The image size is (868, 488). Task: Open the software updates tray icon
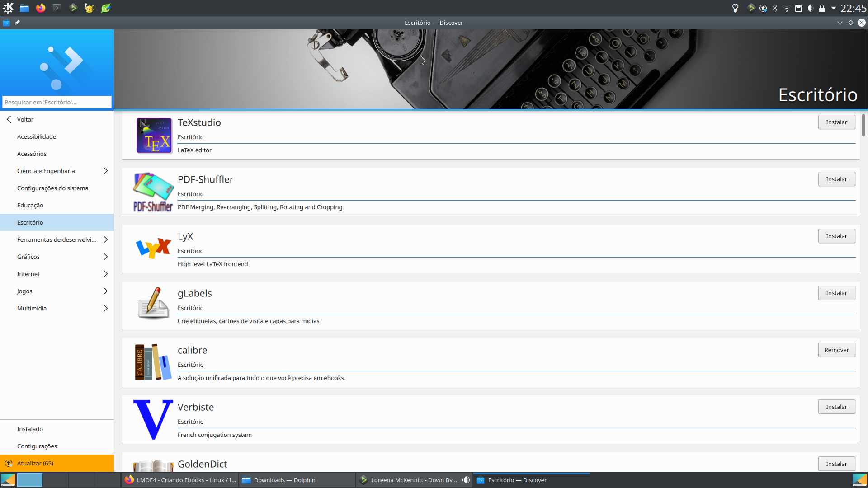[x=763, y=8]
